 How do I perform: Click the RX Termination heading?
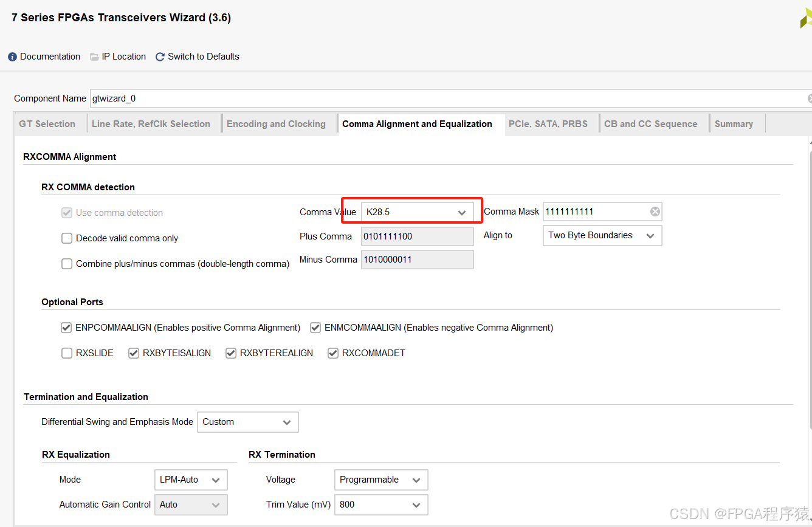point(282,455)
